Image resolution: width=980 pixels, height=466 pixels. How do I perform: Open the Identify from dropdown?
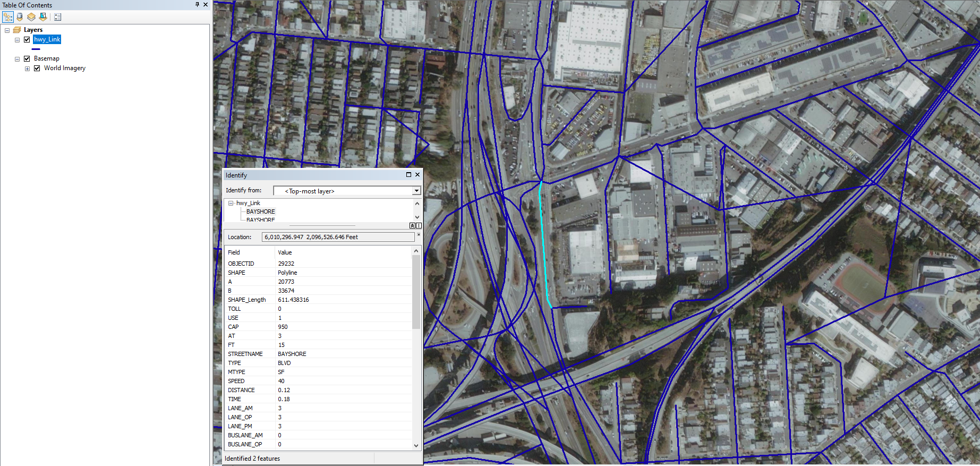(416, 191)
